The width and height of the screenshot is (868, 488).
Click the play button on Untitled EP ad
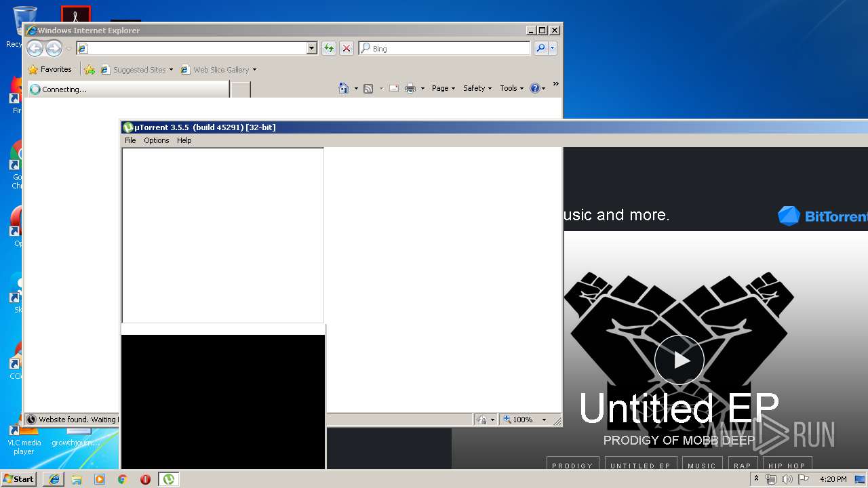pyautogui.click(x=679, y=360)
